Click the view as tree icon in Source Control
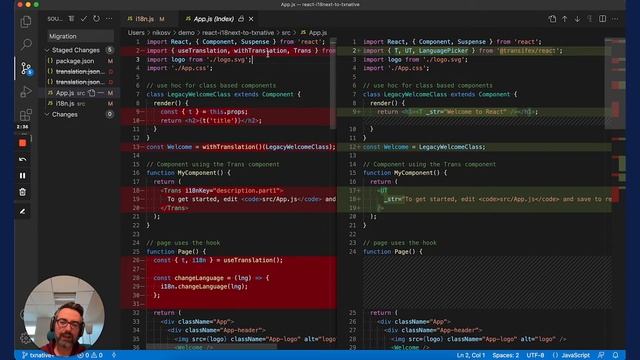 (x=71, y=19)
